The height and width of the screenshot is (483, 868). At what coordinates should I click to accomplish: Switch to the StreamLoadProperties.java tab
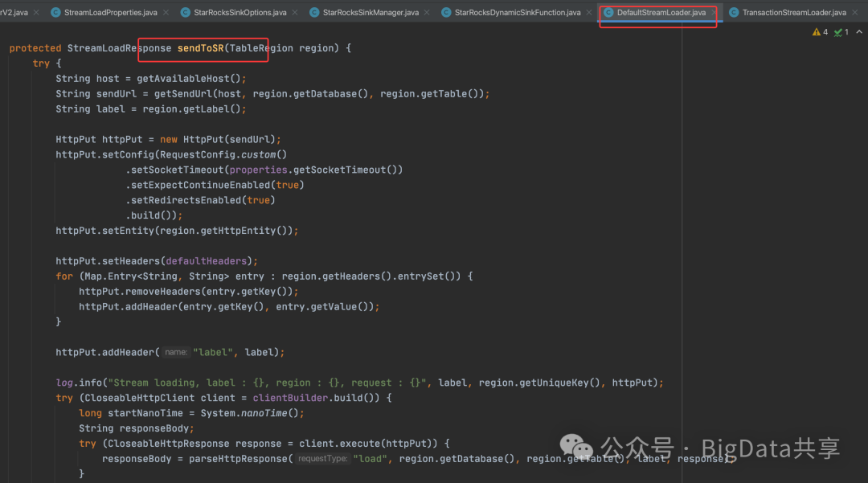(111, 12)
